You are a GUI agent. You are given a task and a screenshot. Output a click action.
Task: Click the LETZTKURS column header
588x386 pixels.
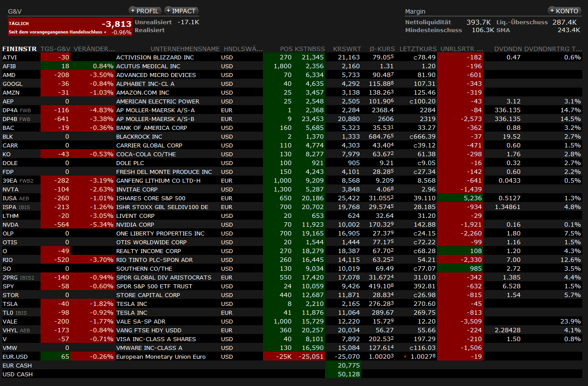tap(418, 49)
